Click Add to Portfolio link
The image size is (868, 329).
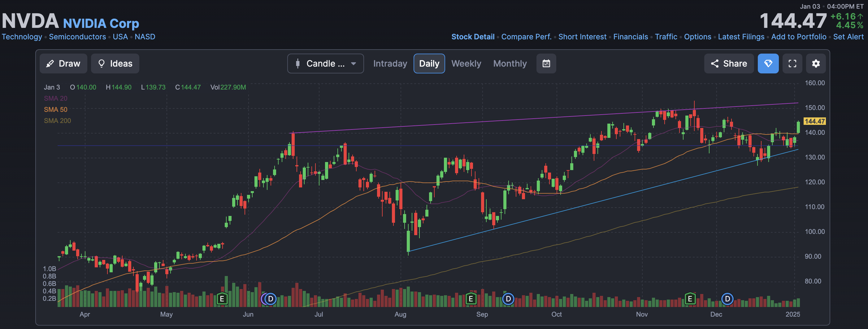pyautogui.click(x=799, y=37)
